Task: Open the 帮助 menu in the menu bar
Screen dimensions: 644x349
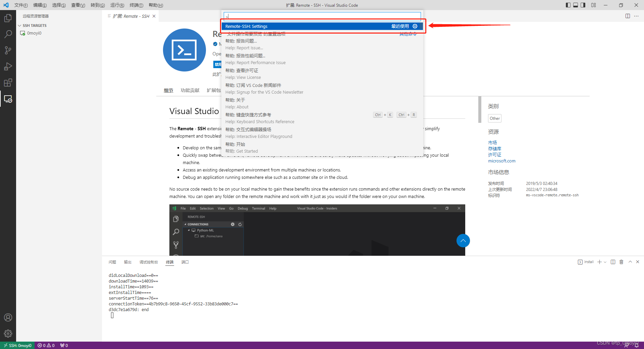Action: coord(155,5)
